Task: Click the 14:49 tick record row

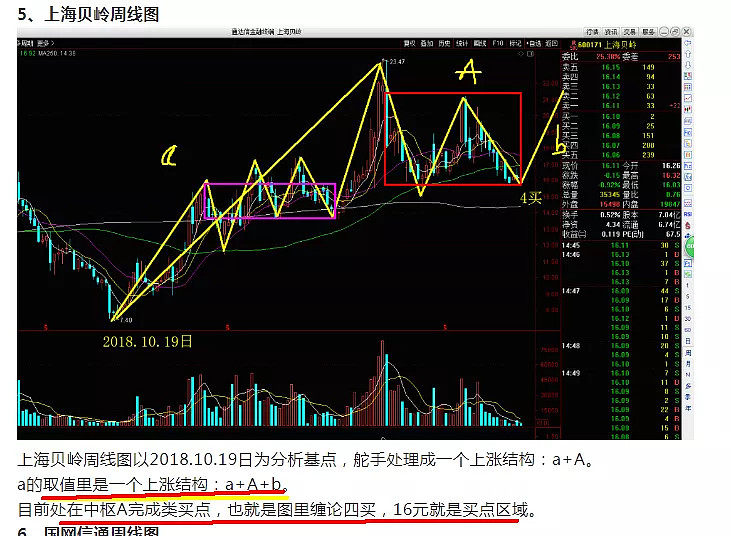Action: [x=621, y=373]
